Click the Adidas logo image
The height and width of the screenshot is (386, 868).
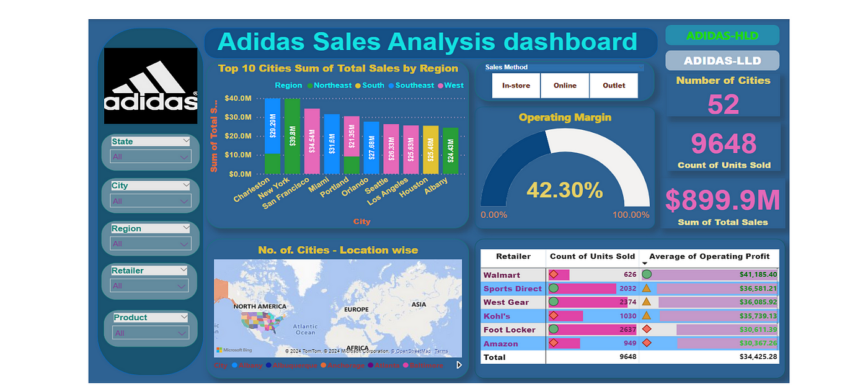pyautogui.click(x=151, y=86)
